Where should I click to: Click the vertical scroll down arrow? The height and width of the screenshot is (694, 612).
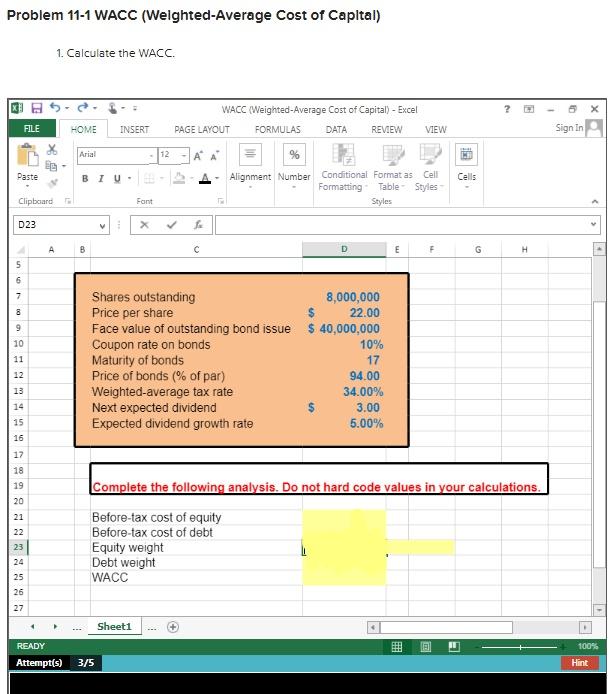[x=599, y=610]
